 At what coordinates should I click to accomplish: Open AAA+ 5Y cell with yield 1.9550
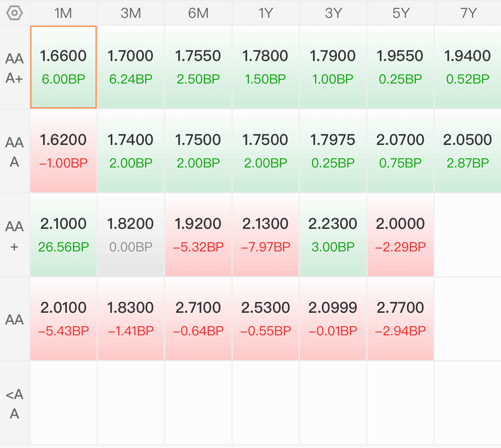(x=400, y=67)
